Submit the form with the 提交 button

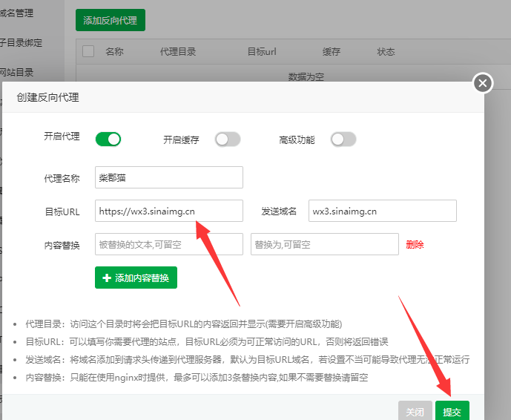click(452, 412)
